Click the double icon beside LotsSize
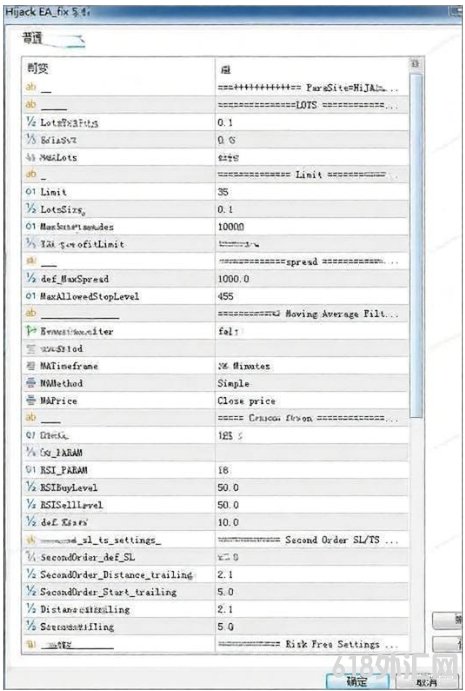The height and width of the screenshot is (691, 465). (x=30, y=209)
